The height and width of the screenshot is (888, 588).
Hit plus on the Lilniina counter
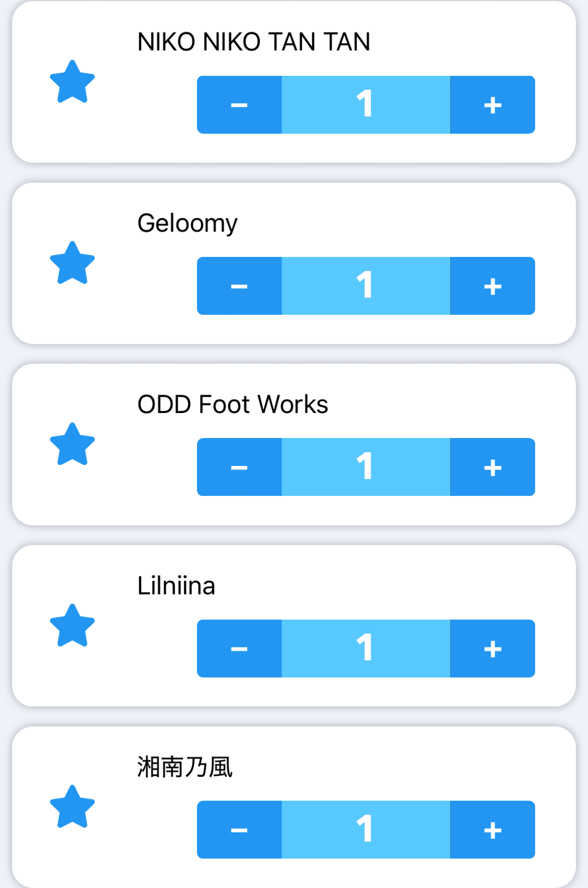pos(493,649)
